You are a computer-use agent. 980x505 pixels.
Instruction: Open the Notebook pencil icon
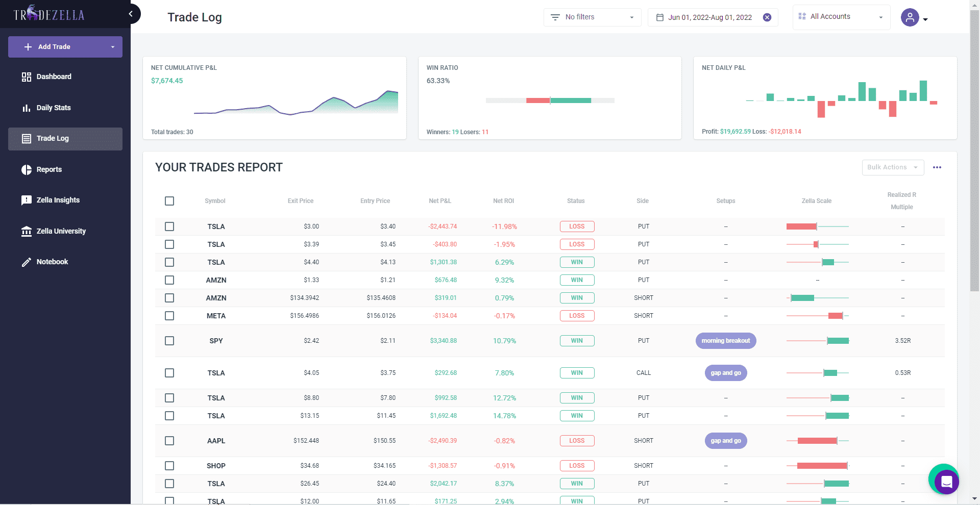[27, 262]
